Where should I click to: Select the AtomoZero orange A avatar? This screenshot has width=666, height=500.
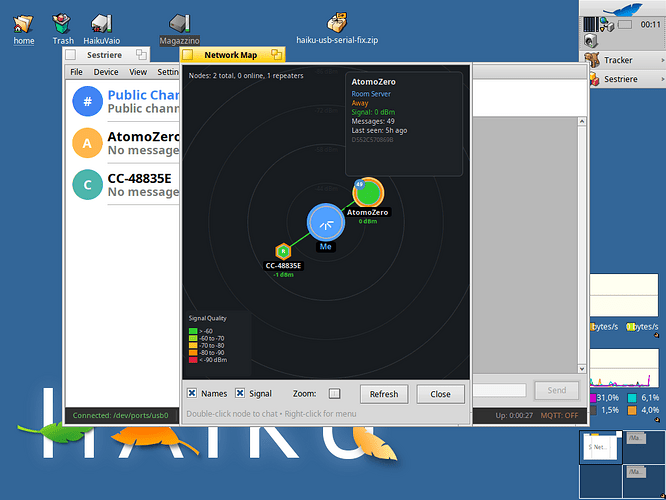pos(87,143)
